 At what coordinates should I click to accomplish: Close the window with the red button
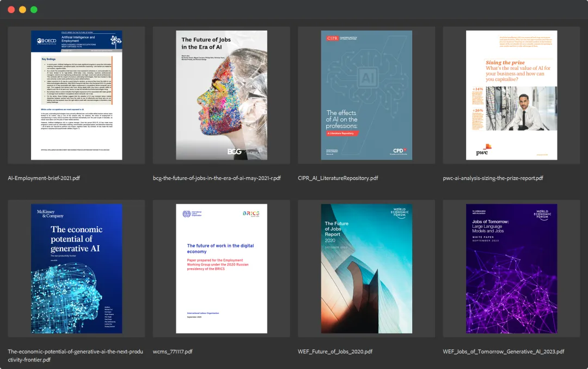pos(11,9)
